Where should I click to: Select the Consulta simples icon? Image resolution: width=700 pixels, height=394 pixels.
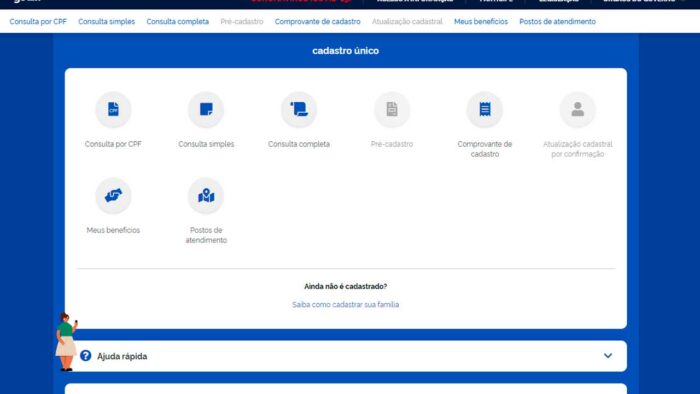206,110
